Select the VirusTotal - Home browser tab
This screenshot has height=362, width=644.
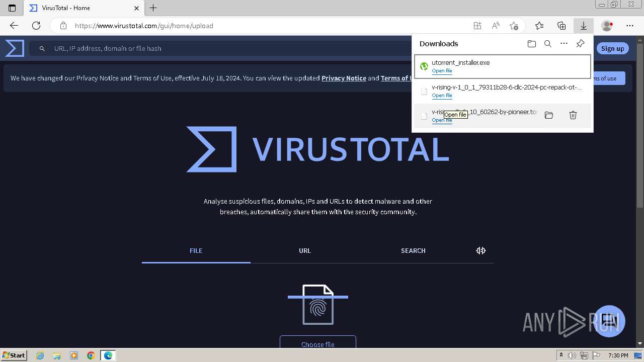pyautogui.click(x=84, y=8)
